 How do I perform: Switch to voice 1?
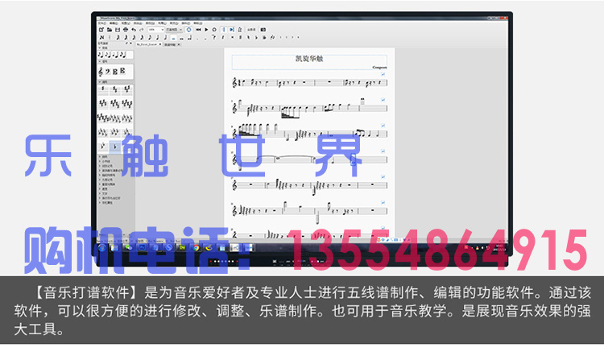[281, 37]
